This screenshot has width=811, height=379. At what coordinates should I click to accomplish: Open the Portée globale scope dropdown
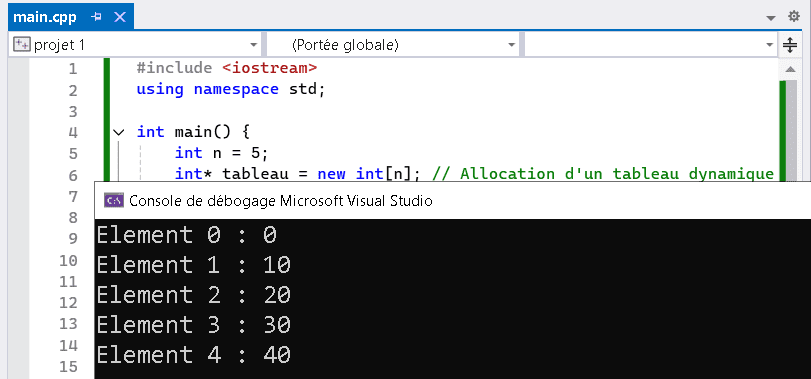coord(512,45)
